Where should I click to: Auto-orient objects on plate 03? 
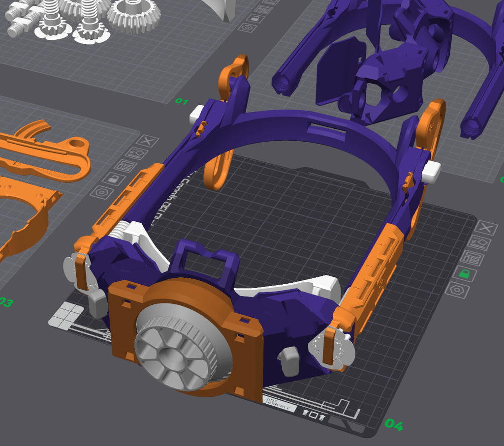pyautogui.click(x=137, y=153)
